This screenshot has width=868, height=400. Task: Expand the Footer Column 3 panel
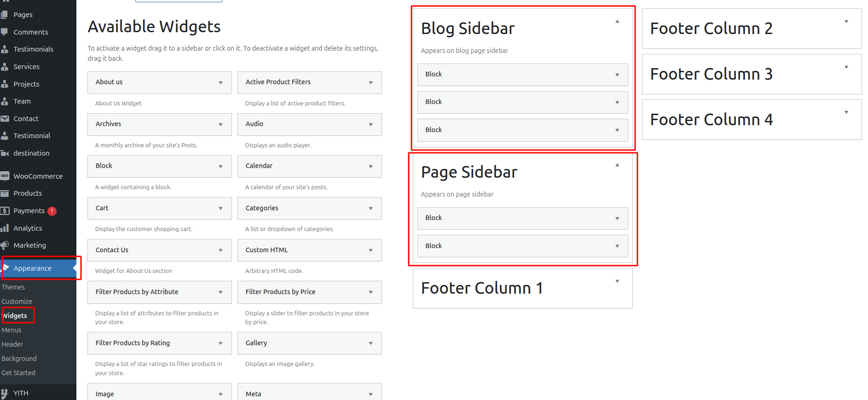coord(846,67)
